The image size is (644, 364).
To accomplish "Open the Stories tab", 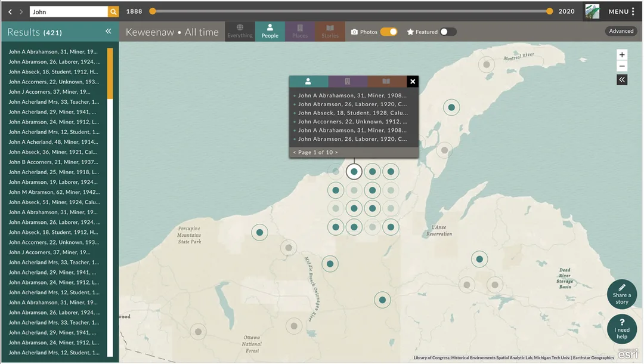I will tap(330, 31).
